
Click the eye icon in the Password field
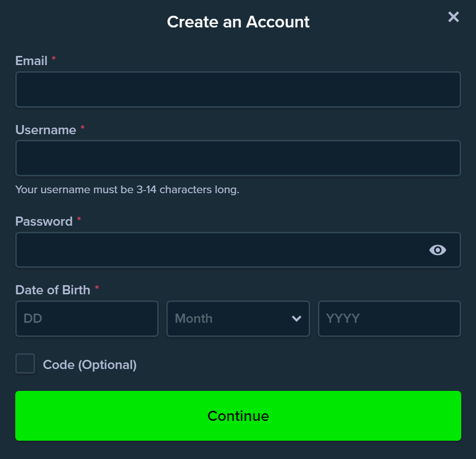click(x=438, y=250)
